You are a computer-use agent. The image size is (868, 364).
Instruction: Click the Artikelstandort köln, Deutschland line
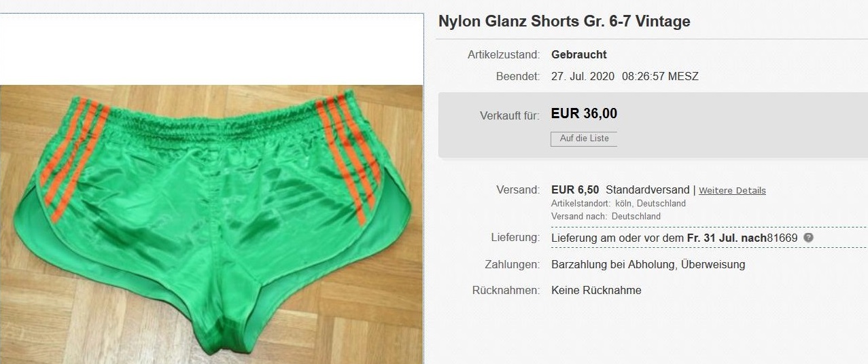point(619,204)
